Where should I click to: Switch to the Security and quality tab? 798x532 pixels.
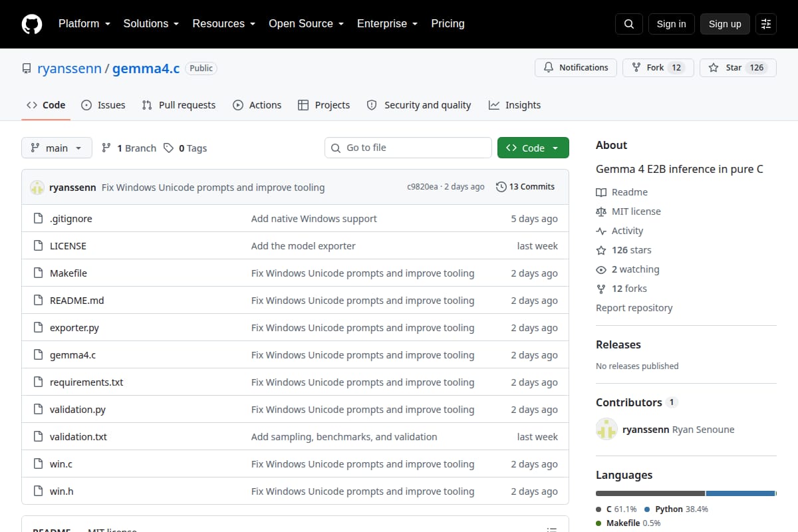(419, 105)
